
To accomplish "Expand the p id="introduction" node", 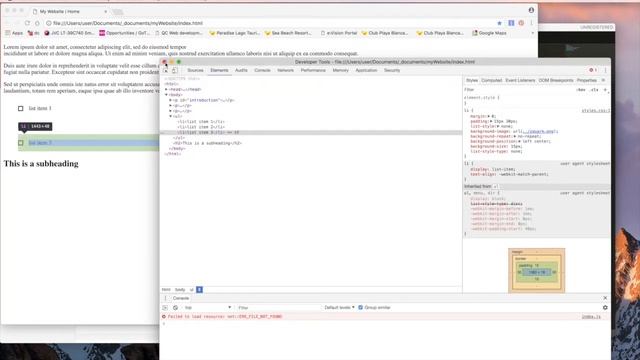I will coord(171,100).
